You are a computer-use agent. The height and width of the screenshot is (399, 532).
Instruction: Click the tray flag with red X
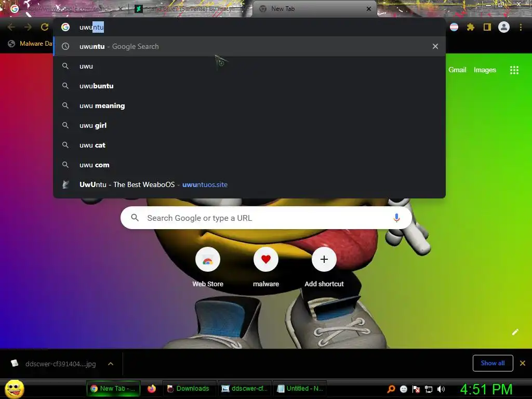click(x=416, y=389)
